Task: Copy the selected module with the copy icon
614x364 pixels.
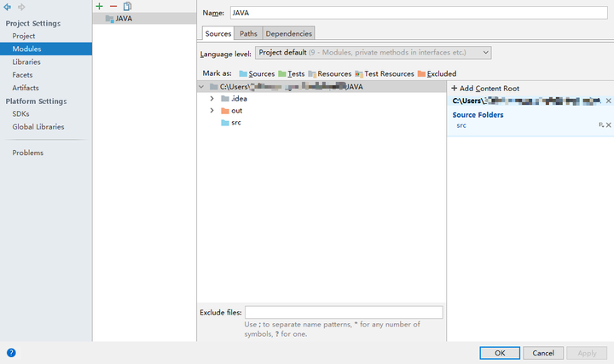Action: point(127,6)
